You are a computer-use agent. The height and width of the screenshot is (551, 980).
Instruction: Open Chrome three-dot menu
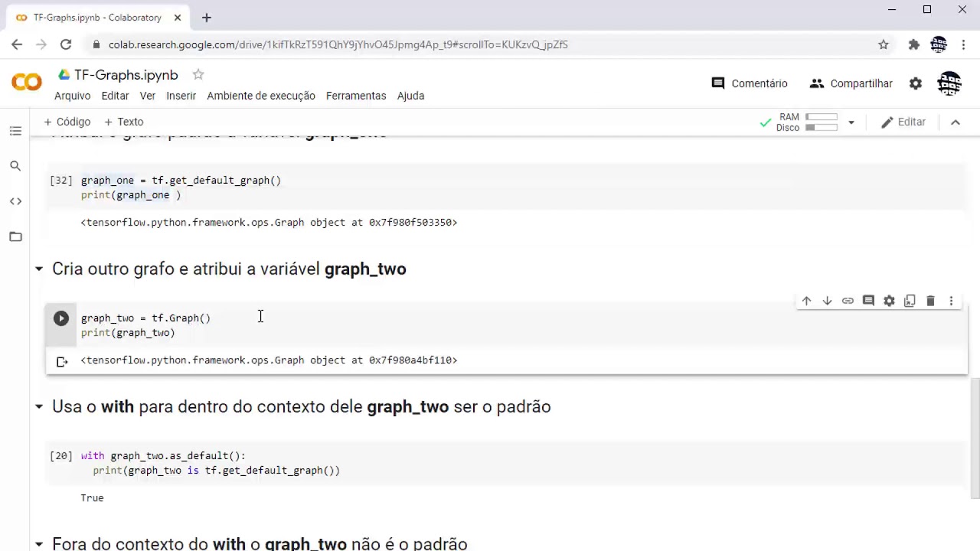coord(962,44)
